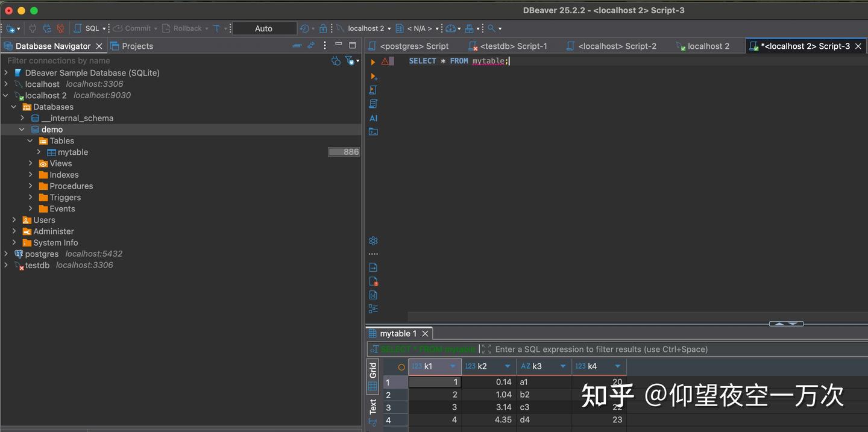Image resolution: width=868 pixels, height=432 pixels.
Task: Click the outline panel icon in editor sidebar
Action: 373,309
